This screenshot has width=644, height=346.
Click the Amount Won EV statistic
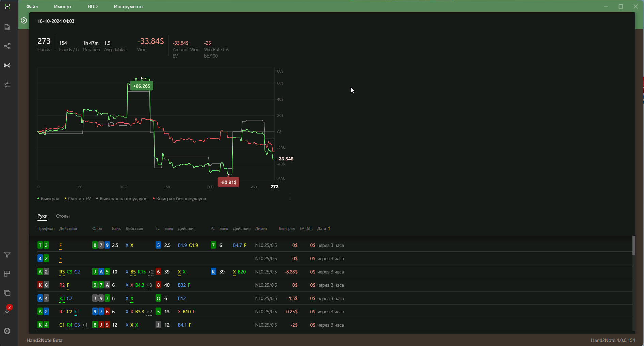pyautogui.click(x=186, y=49)
